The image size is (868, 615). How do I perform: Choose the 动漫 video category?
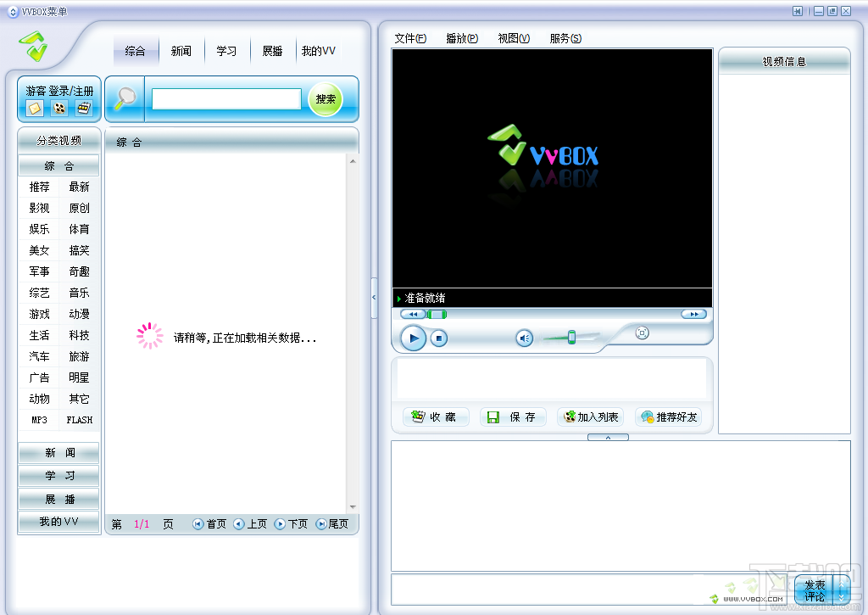[x=79, y=314]
